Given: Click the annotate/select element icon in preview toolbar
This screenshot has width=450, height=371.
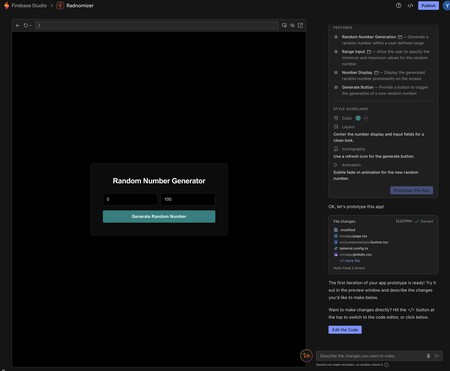Looking at the screenshot, I should click(284, 25).
